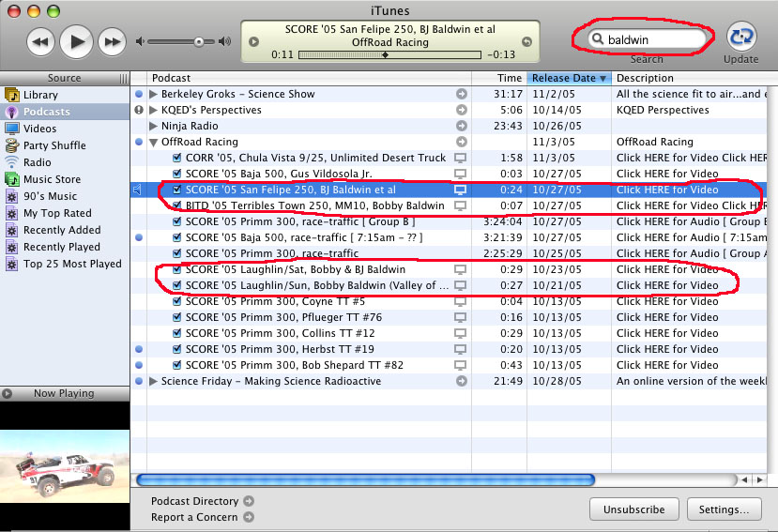778x532 pixels.
Task: Click the Now Playing panel arrow icon
Action: 7,393
